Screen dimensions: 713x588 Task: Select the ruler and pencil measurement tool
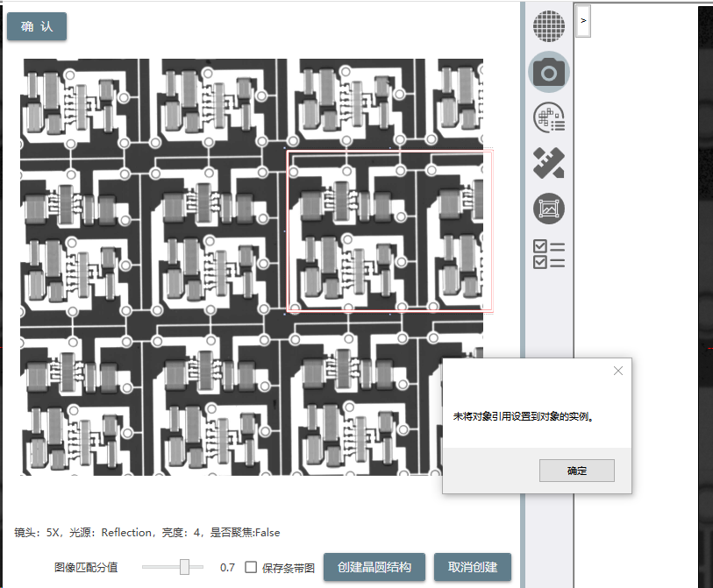pyautogui.click(x=549, y=163)
